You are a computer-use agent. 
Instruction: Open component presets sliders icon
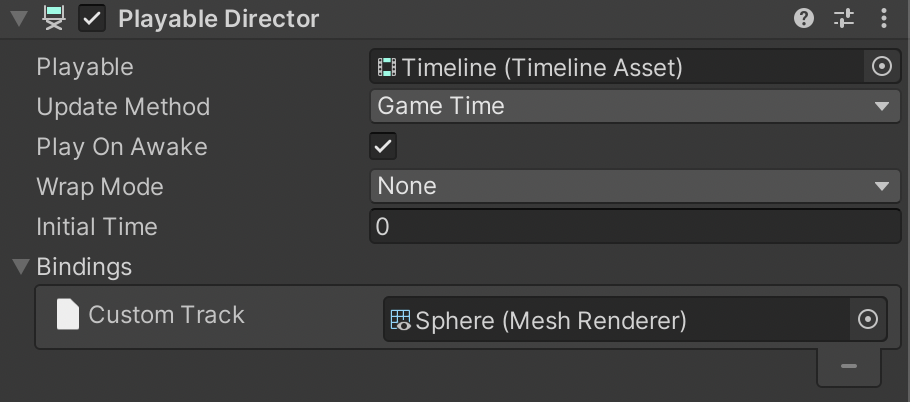click(x=844, y=19)
